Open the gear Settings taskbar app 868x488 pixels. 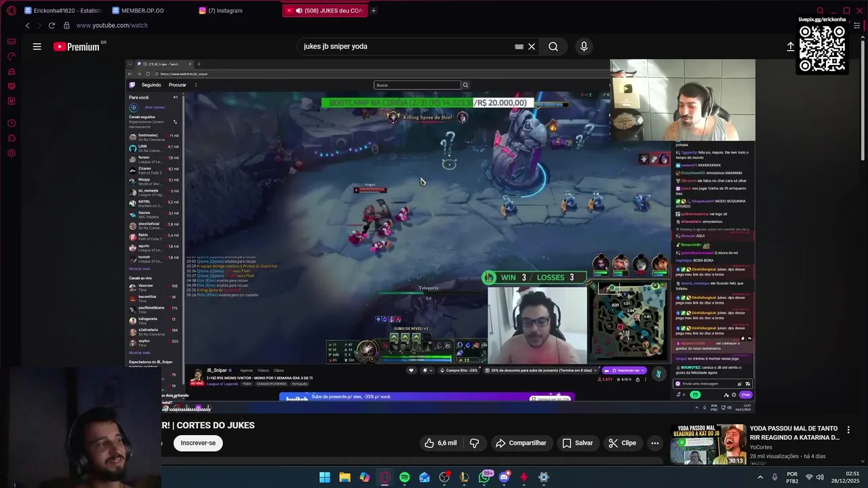tap(543, 477)
